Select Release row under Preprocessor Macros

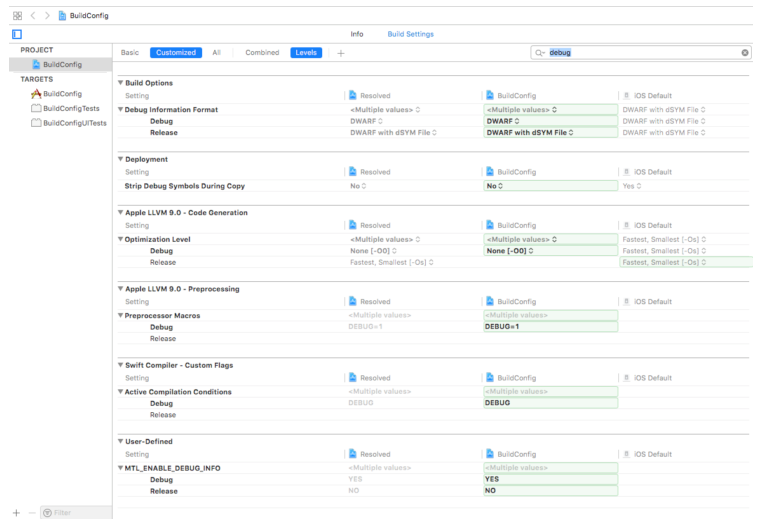[x=433, y=338]
